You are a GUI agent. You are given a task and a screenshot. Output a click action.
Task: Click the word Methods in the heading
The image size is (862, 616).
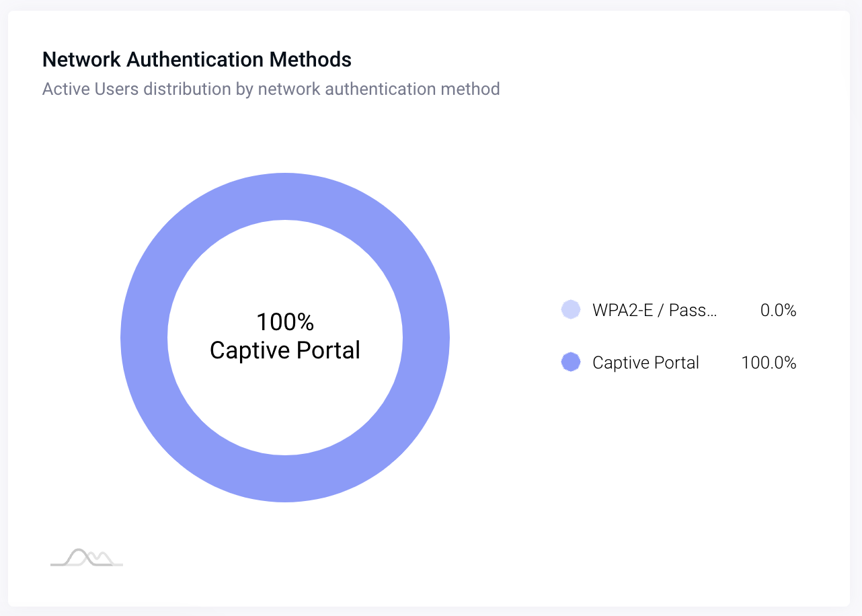(311, 59)
